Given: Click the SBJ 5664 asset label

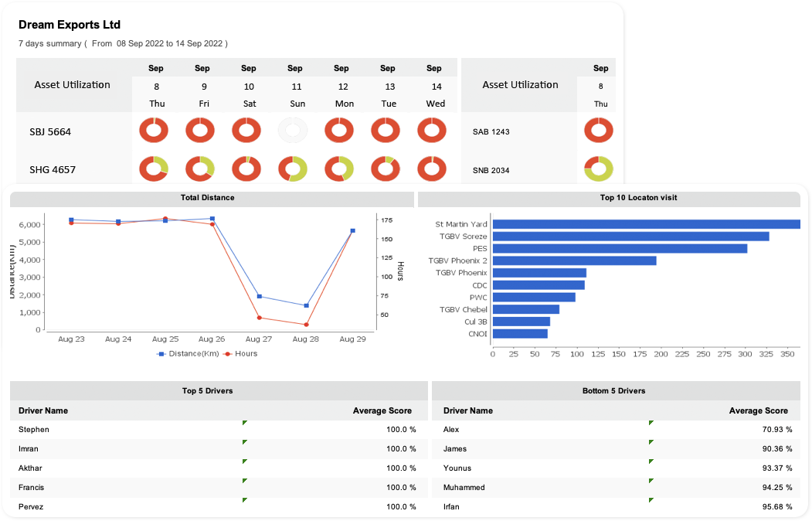Looking at the screenshot, I should coord(50,131).
